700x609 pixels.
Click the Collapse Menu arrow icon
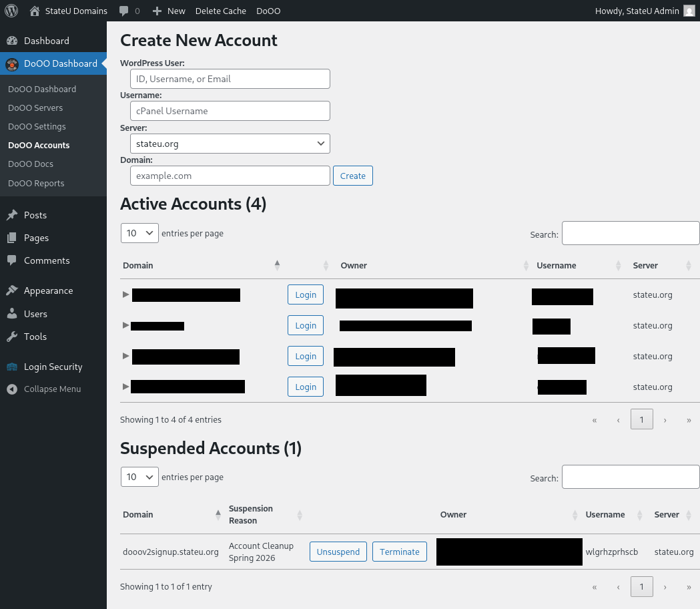12,389
